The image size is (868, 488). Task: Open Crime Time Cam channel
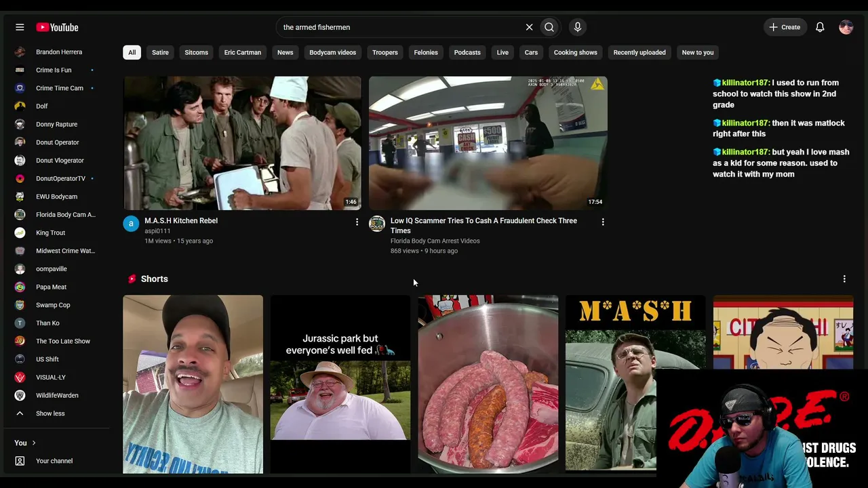[56, 88]
